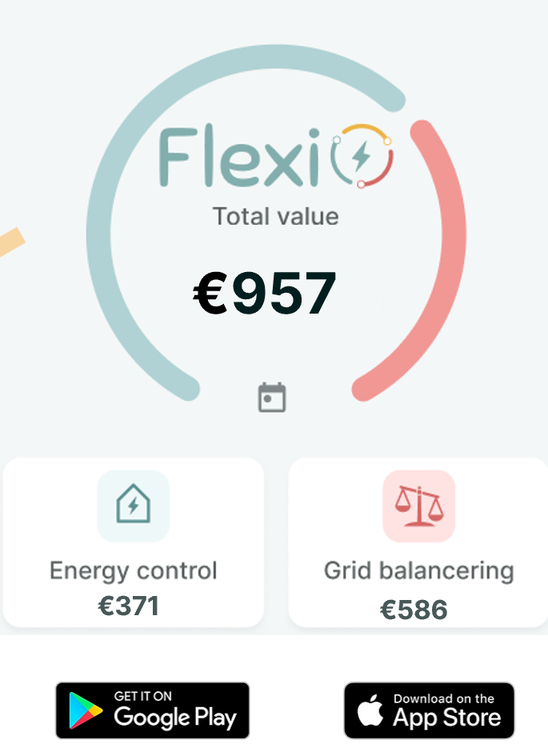Click the €957 total amount

[265, 293]
